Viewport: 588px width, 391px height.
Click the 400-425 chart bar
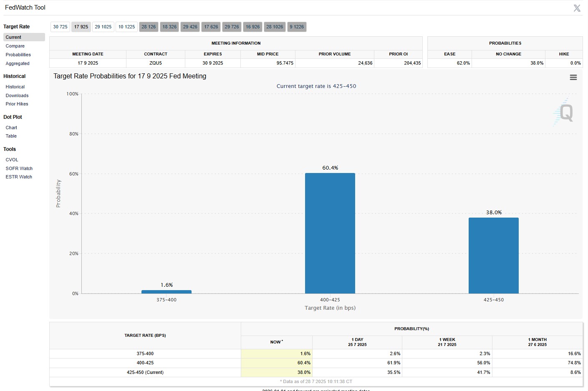click(330, 233)
